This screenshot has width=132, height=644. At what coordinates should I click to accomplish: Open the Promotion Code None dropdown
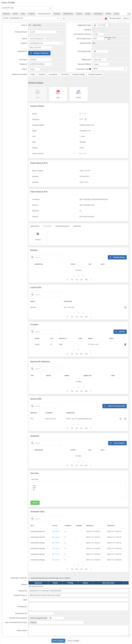(x=110, y=69)
